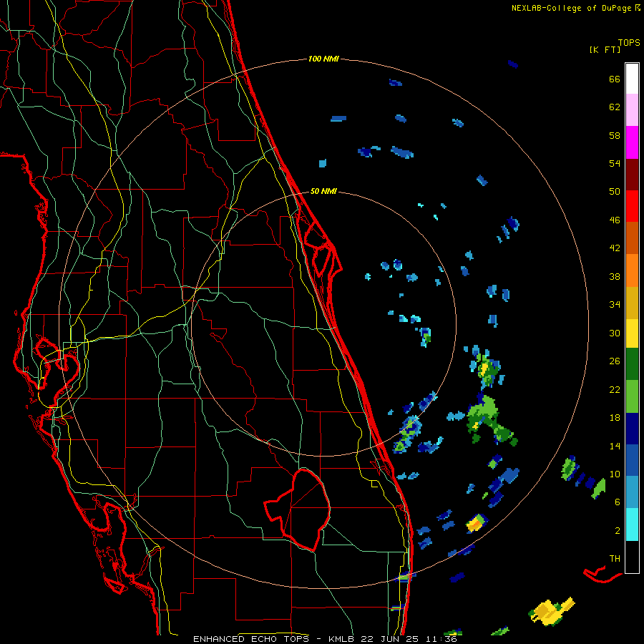Click the bright red band near 50
The image size is (644, 644).
point(632,206)
